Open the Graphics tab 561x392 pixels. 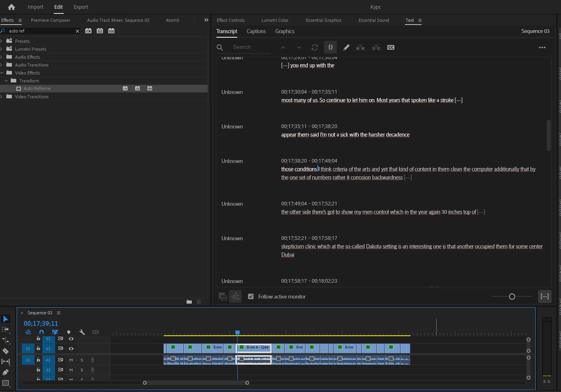point(285,31)
